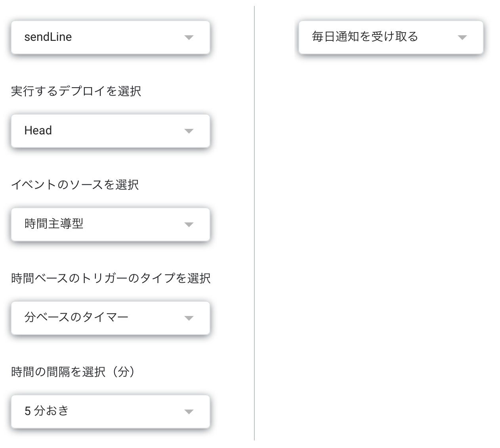
Task: Select the 実行するデプロイを選択 label
Action: pos(76,91)
